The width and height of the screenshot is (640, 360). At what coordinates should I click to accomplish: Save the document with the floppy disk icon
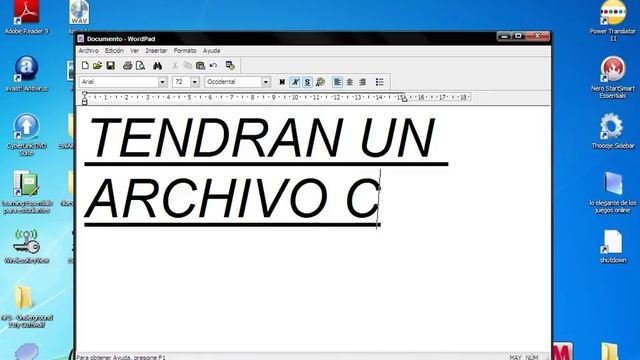click(x=111, y=65)
